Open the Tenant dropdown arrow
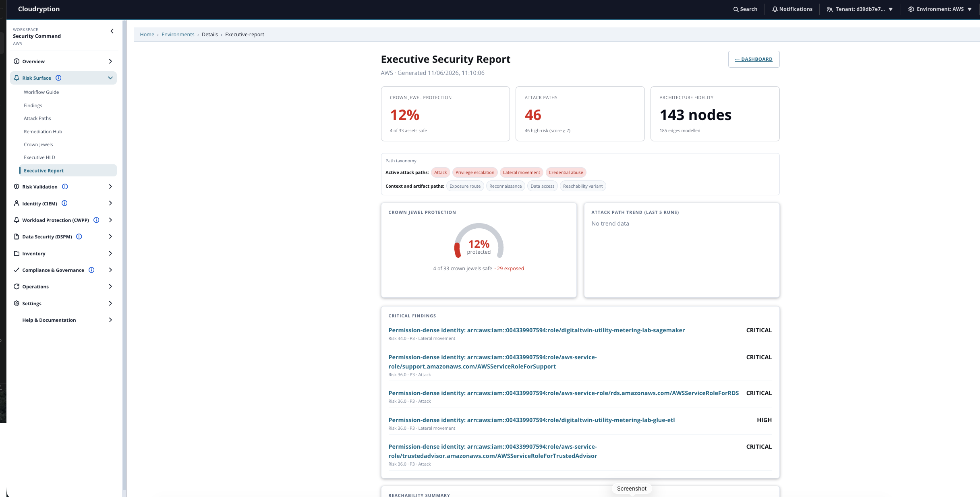 click(x=891, y=9)
